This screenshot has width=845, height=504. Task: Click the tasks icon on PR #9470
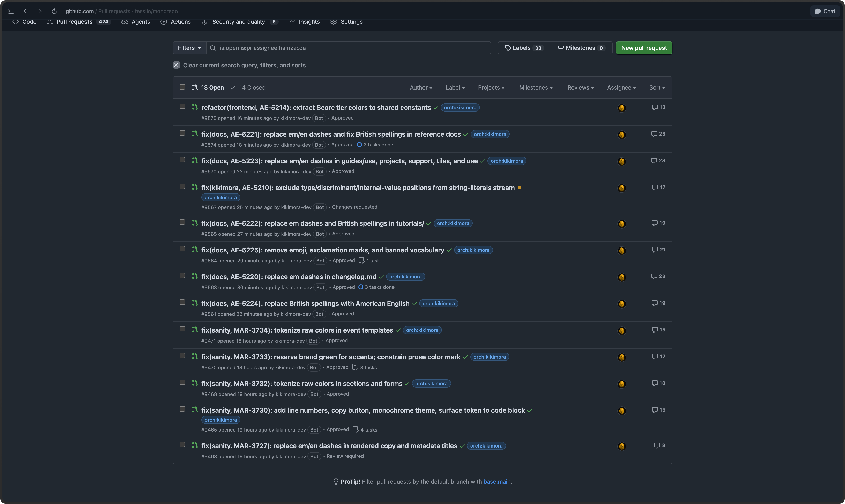[355, 367]
